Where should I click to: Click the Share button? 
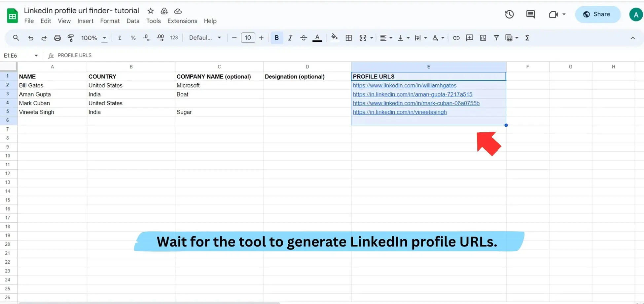(x=598, y=14)
